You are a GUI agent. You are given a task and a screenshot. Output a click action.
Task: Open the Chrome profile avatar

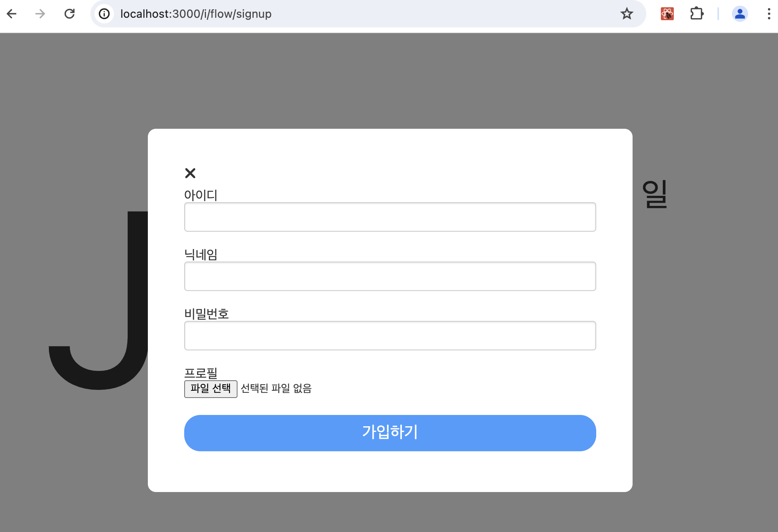point(740,14)
